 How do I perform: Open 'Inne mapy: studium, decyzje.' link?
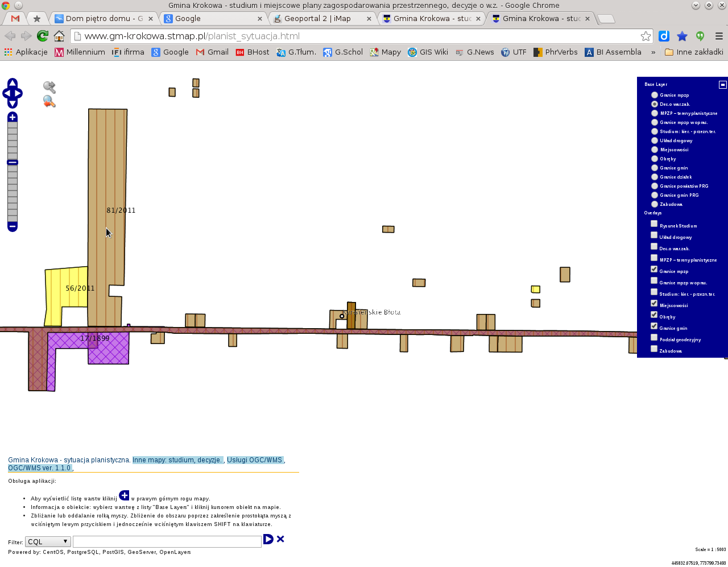[x=178, y=460]
